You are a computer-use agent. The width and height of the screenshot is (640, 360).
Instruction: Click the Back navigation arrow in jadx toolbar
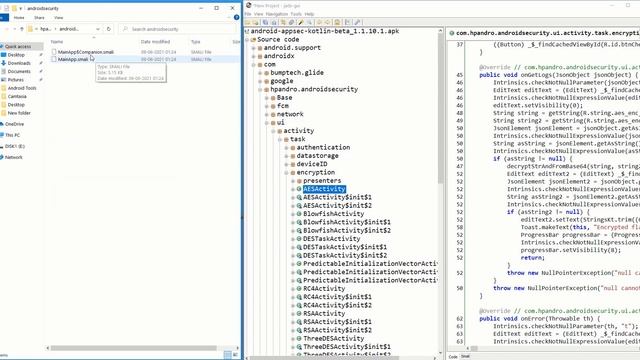point(319,22)
